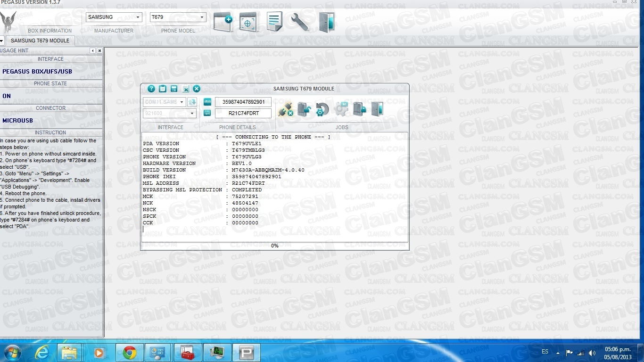Click the volume speaker tray icon

591,353
